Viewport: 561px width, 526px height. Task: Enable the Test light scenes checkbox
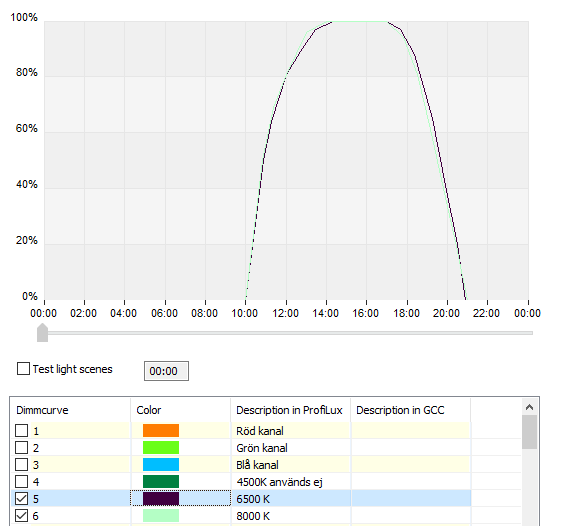click(x=24, y=369)
